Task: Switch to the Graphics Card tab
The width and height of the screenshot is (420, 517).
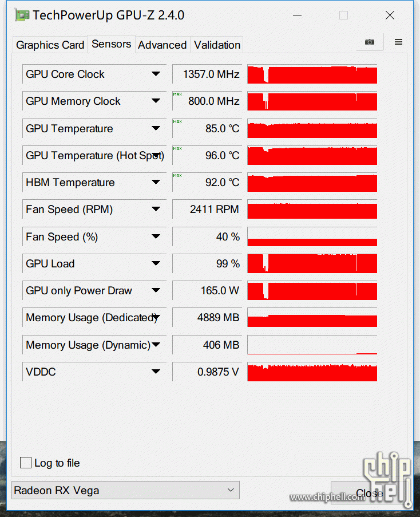Action: (x=50, y=45)
